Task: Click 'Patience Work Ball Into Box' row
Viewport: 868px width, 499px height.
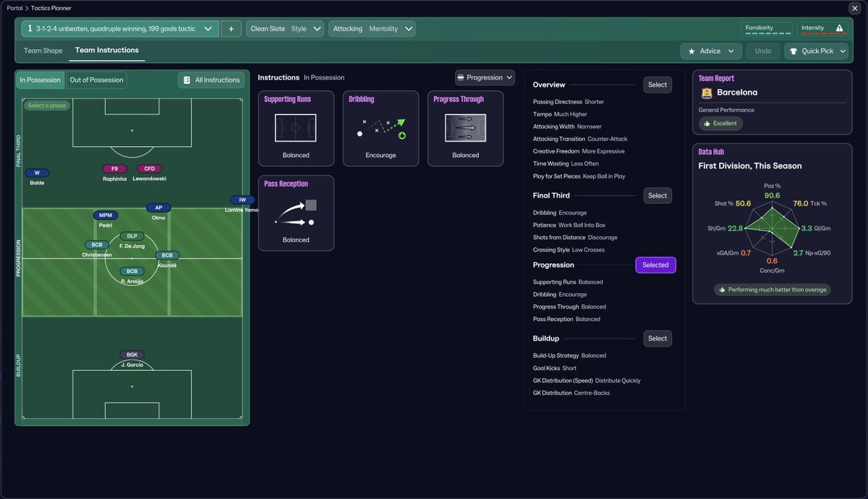Action: 569,225
